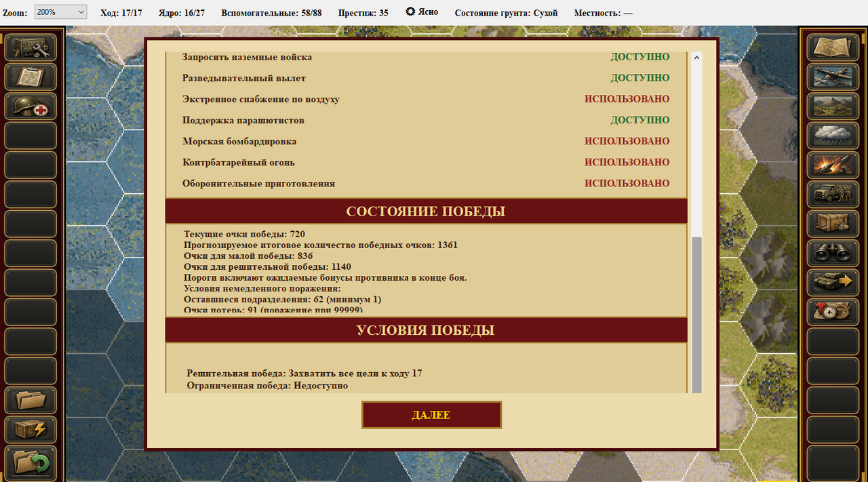Select Экстренное снабжение по воздуху row

pyautogui.click(x=426, y=99)
